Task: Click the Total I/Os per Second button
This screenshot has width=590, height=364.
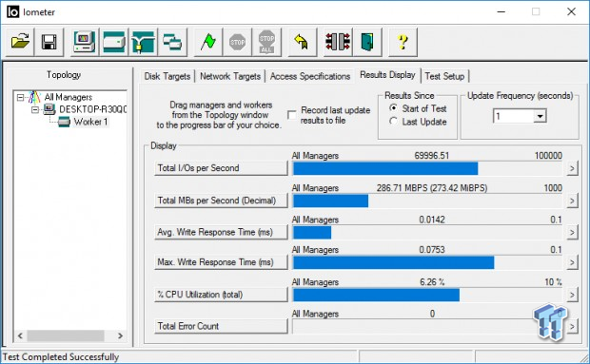Action: point(221,168)
